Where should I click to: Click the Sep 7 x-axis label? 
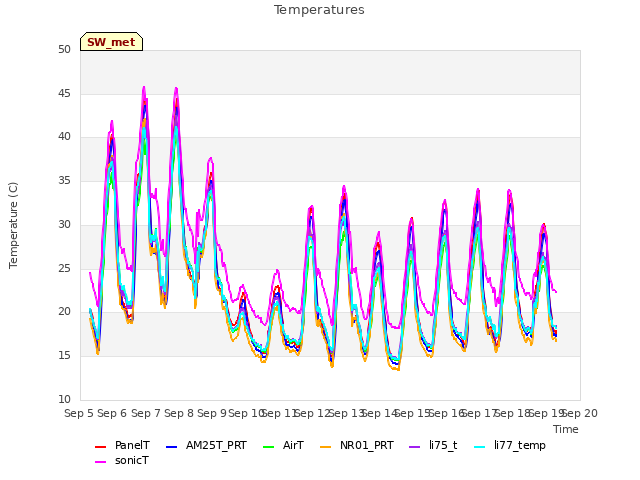click(x=146, y=413)
